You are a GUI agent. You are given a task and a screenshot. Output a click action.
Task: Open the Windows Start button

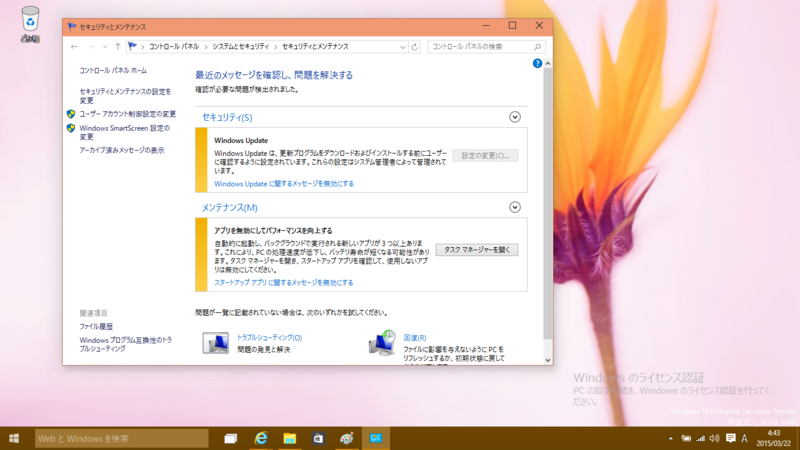pos(14,438)
